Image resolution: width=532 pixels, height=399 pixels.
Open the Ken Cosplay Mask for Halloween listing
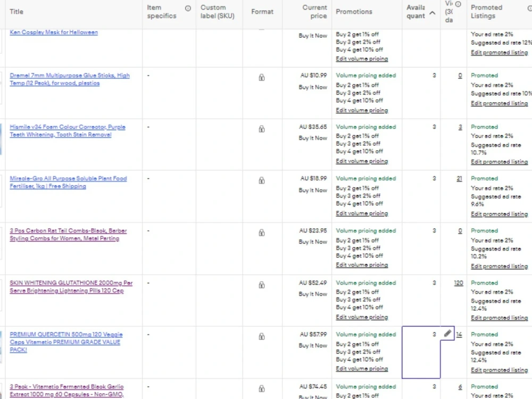(x=54, y=32)
